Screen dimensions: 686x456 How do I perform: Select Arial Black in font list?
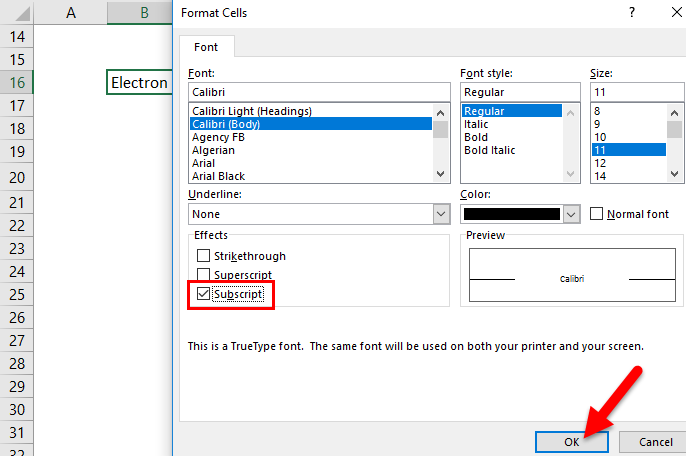click(219, 176)
